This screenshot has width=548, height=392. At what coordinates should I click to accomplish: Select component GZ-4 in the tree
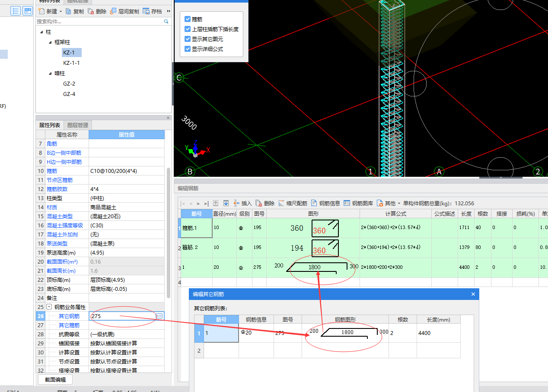[x=69, y=94]
